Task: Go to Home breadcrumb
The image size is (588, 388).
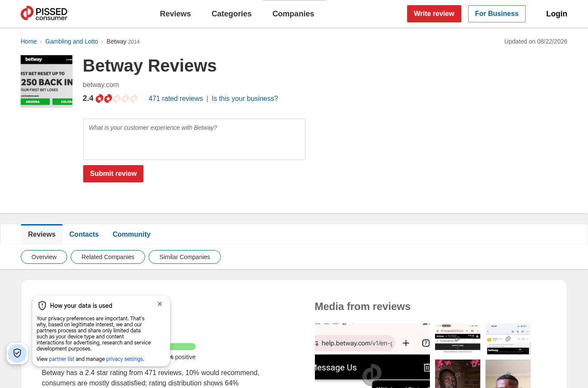Action: pyautogui.click(x=28, y=41)
